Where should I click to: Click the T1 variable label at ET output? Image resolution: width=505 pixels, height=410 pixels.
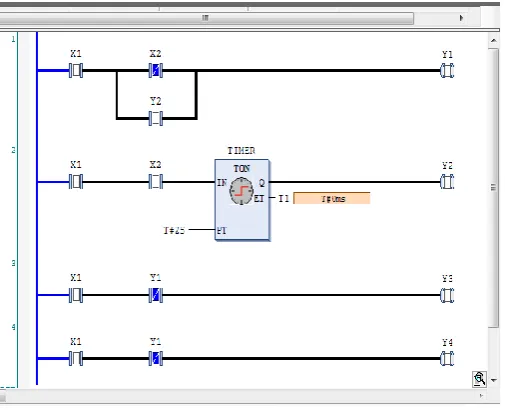pyautogui.click(x=284, y=199)
